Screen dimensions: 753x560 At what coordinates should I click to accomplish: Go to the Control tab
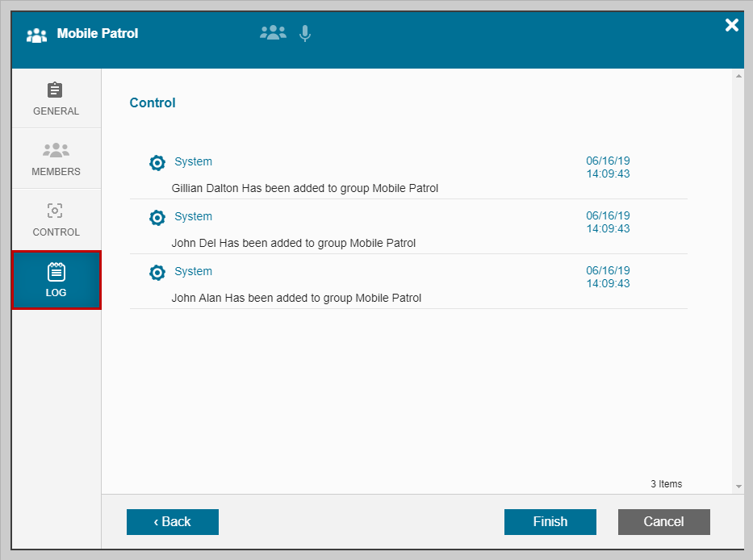point(56,219)
